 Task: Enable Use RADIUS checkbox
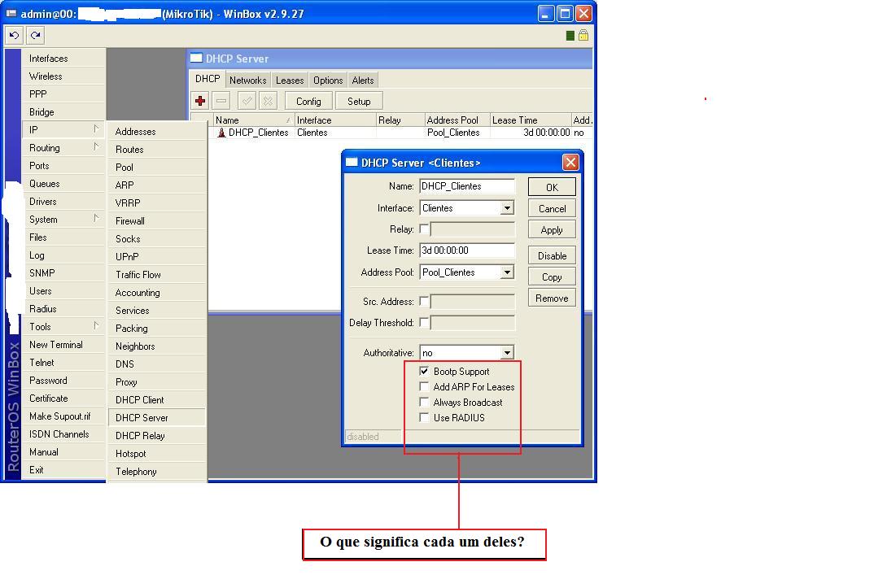click(x=424, y=418)
